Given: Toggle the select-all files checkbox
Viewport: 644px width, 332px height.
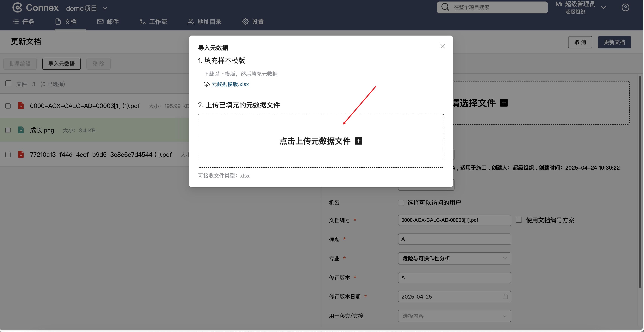Looking at the screenshot, I should click(8, 83).
